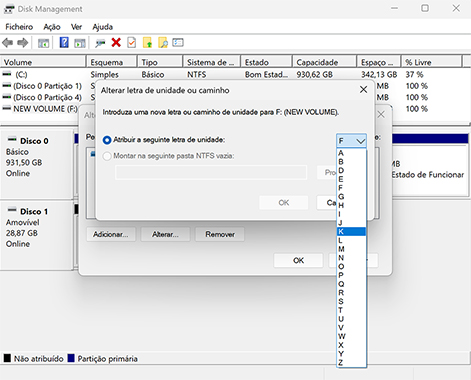Sort by the Esquema column header

point(112,62)
